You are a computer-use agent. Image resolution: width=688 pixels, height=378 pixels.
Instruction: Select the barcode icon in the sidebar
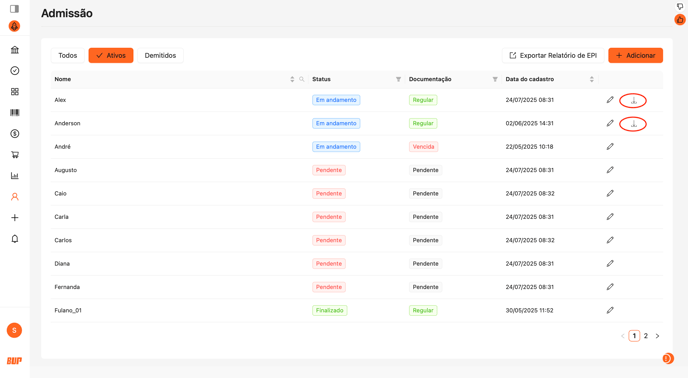14,113
